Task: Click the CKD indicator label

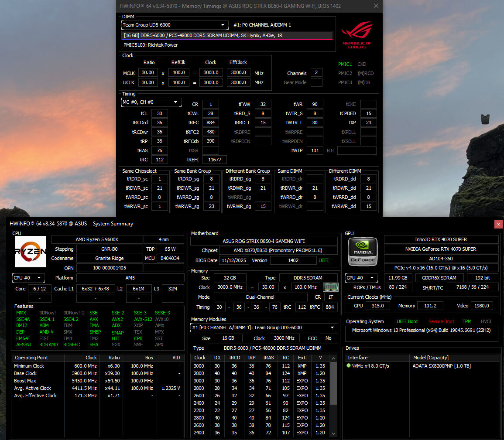Action: pyautogui.click(x=362, y=64)
